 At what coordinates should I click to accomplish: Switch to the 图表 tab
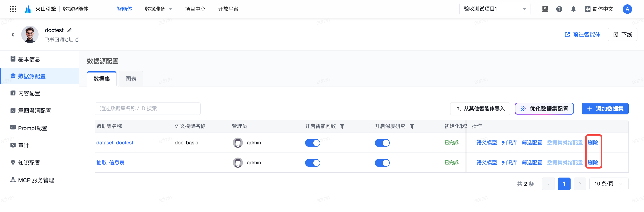[x=131, y=79]
